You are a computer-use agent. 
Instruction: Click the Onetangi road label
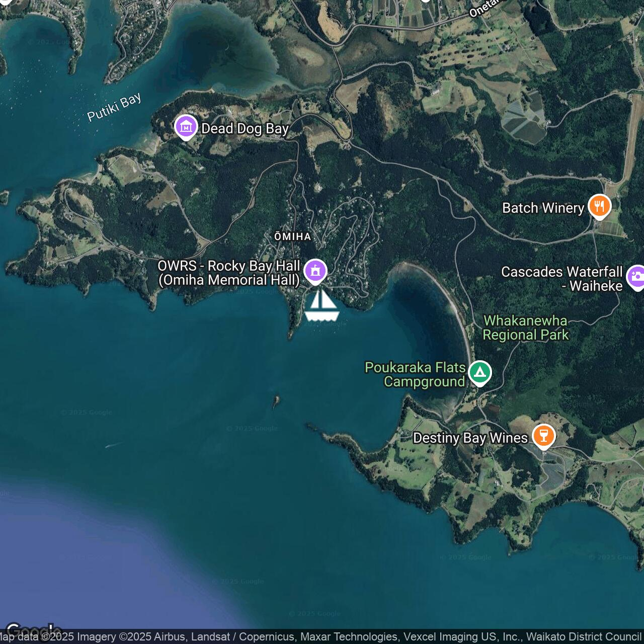[x=484, y=8]
